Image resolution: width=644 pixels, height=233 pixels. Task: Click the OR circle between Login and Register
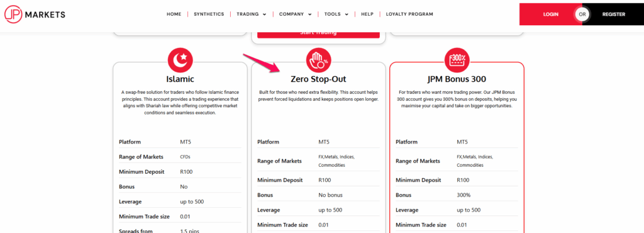click(x=582, y=14)
